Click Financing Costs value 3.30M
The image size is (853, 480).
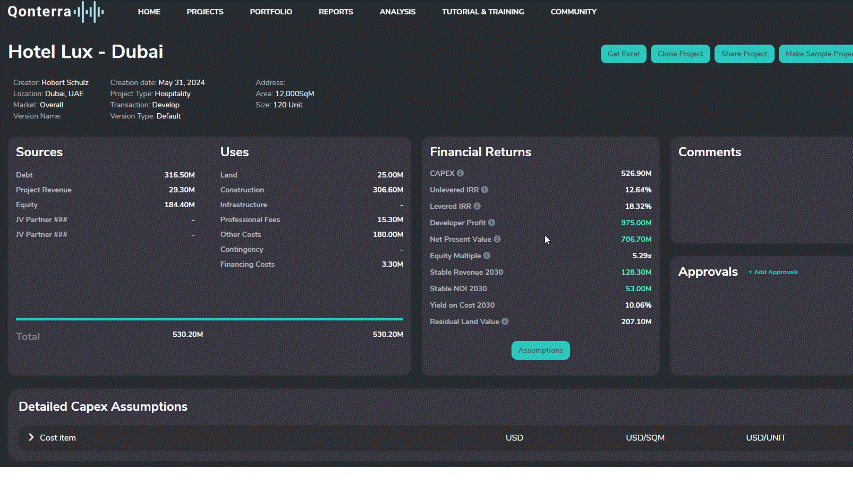click(392, 264)
